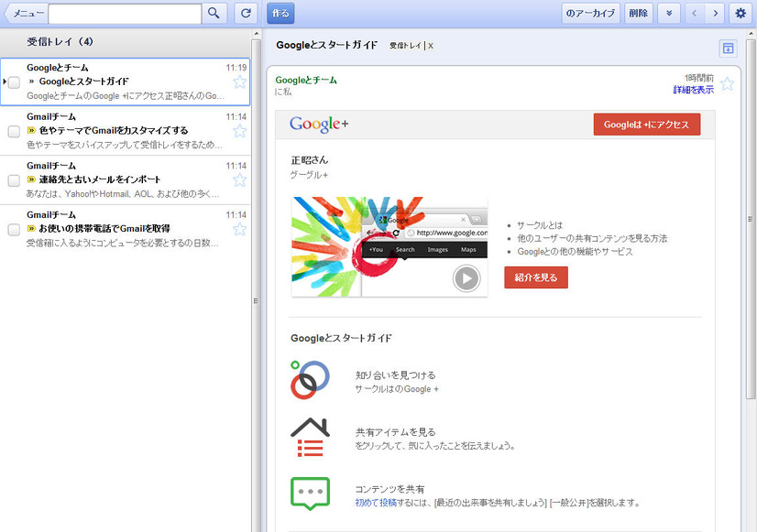This screenshot has width=757, height=532.
Task: Remove the 受信トレイ label via X
Action: [x=431, y=46]
